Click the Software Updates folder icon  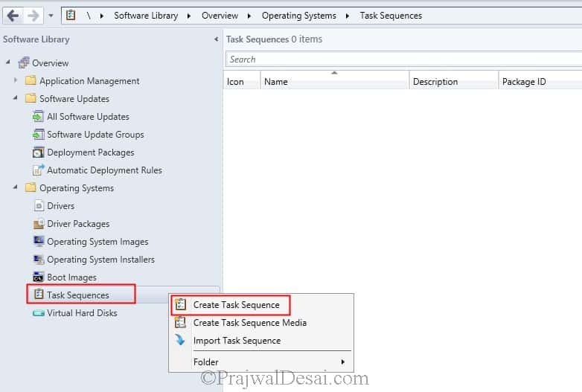point(31,98)
